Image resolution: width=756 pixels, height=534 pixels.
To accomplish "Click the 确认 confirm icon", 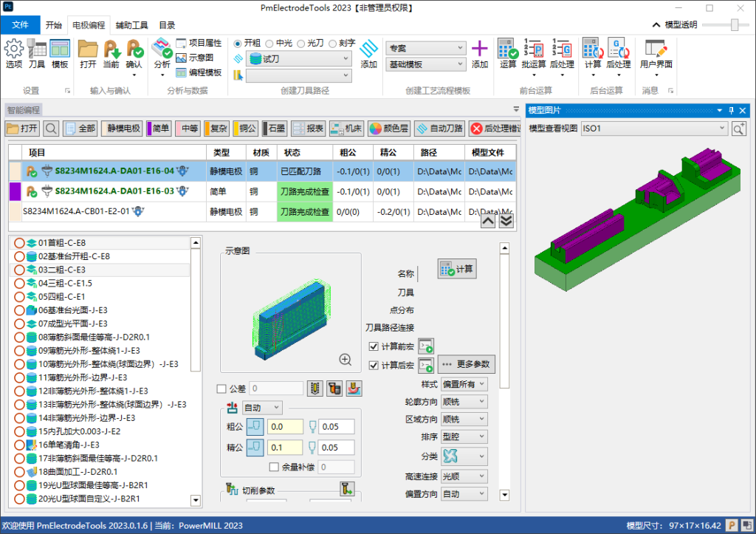I will 134,53.
